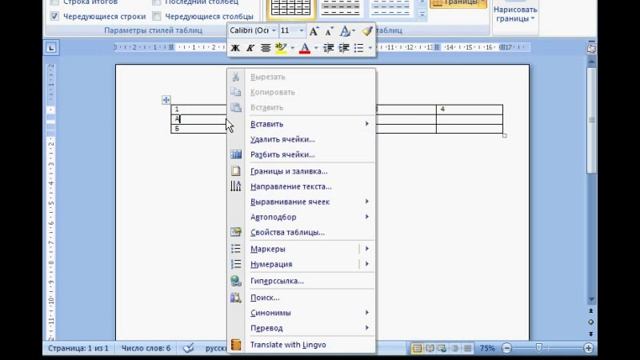Open Границы и заливка dialog

click(301, 171)
